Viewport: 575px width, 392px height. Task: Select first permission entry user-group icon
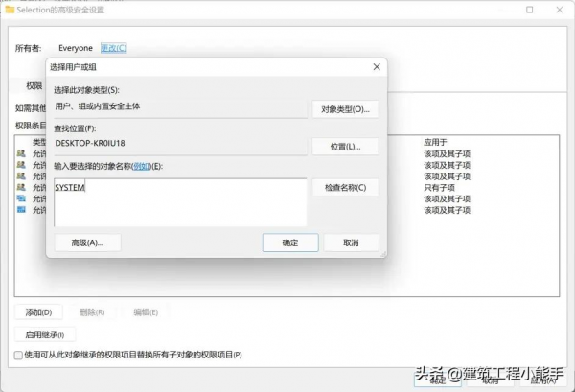click(x=21, y=153)
